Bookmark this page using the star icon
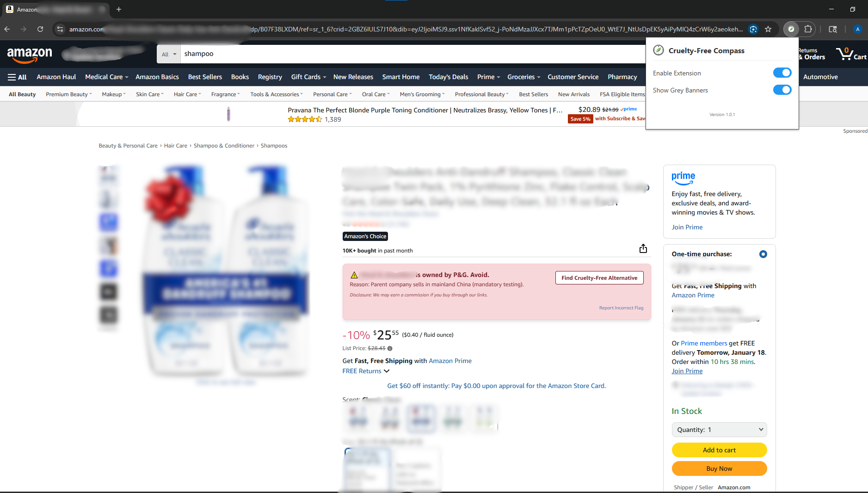This screenshot has height=493, width=868. click(769, 29)
